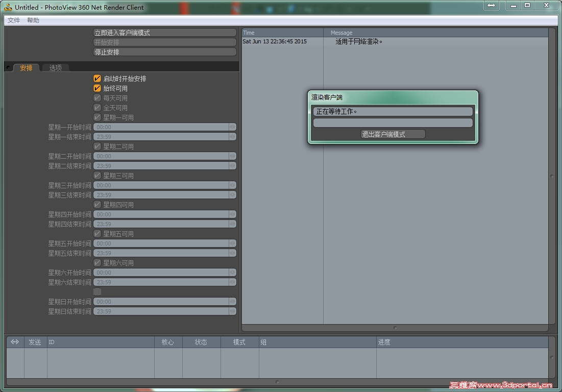Click the 模式 column header
562x392 pixels.
(x=239, y=342)
